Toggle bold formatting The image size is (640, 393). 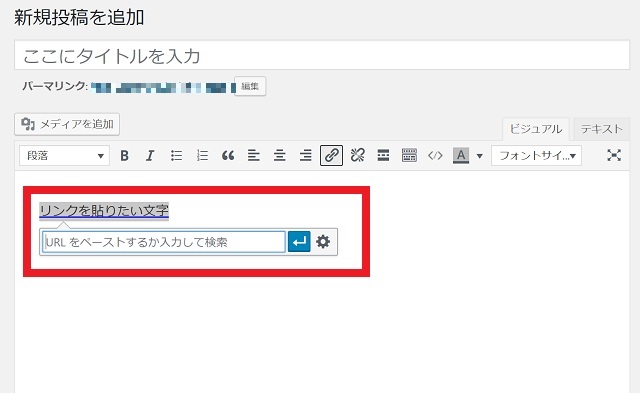[x=124, y=155]
